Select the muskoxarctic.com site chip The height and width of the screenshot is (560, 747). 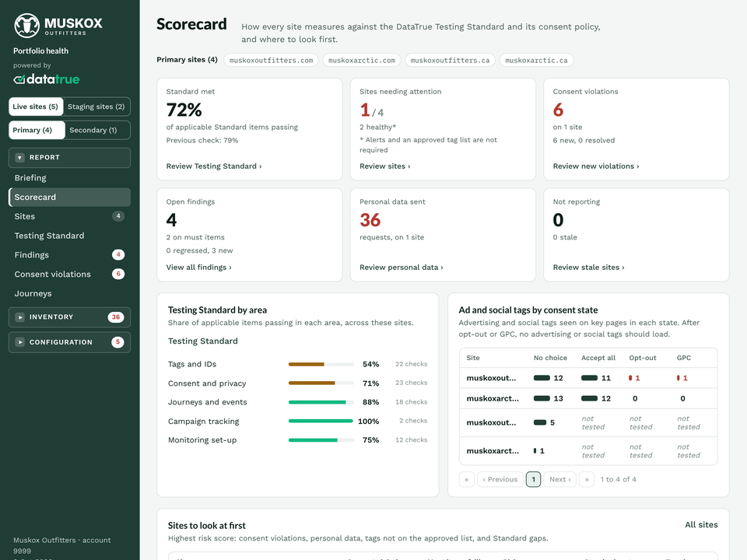pos(362,61)
